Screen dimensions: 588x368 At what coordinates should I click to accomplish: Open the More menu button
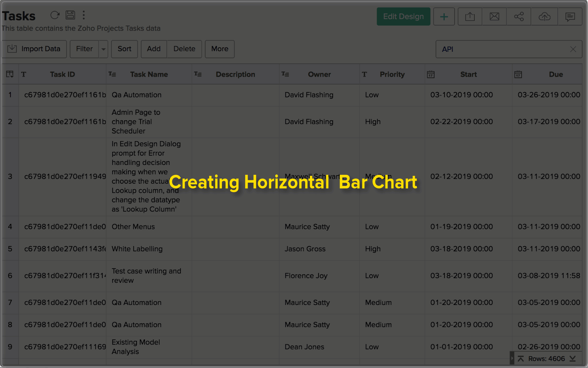(219, 49)
